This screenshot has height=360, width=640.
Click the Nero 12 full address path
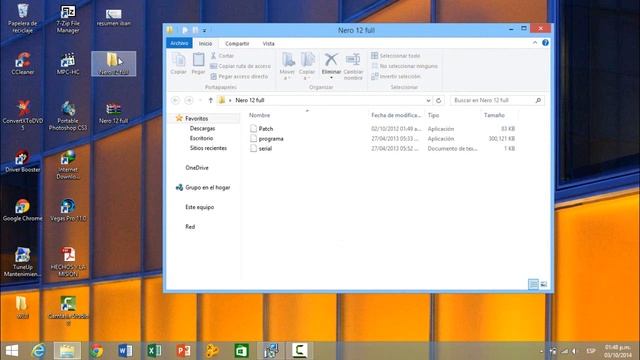(x=249, y=100)
